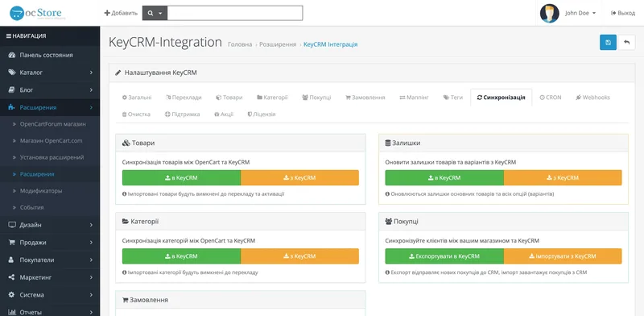Switch to the Маппінг tab
This screenshot has width=644, height=316.
[414, 98]
